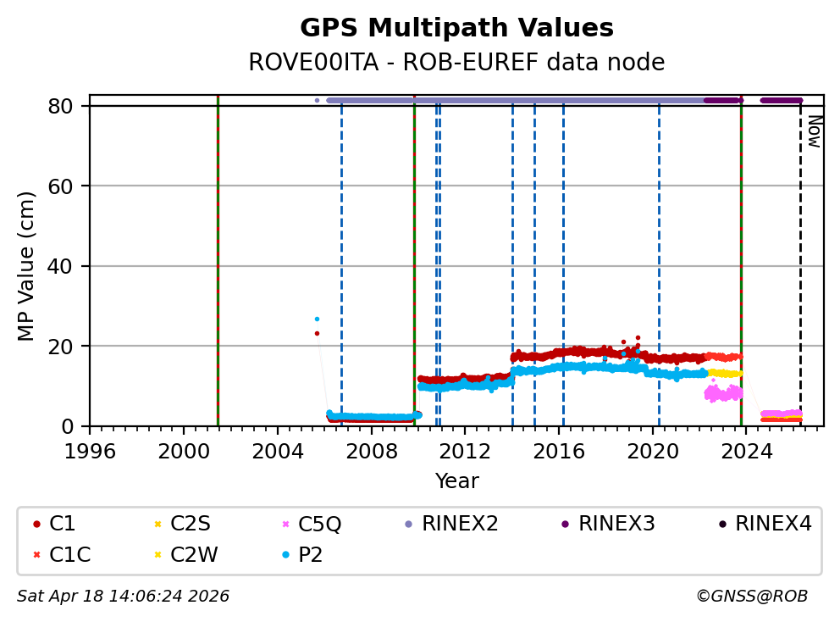The width and height of the screenshot is (840, 622).
Task: Click the ©GNSS@ROB copyright text
Action: click(x=751, y=597)
